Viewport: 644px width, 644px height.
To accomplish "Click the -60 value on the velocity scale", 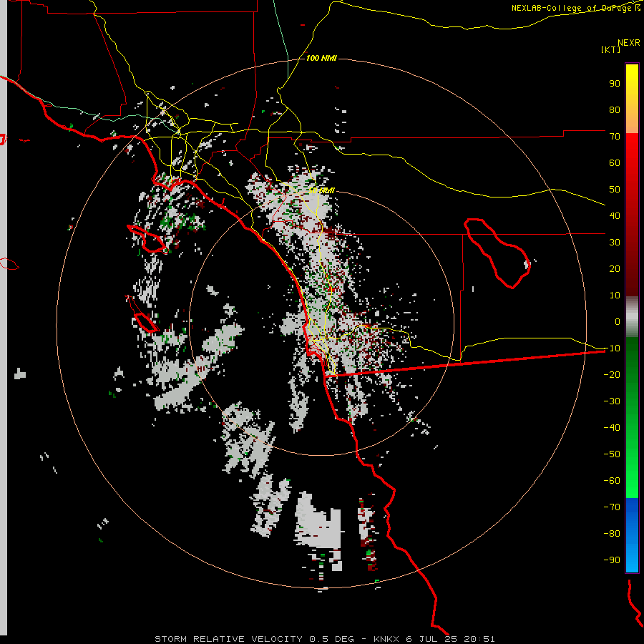I will (612, 481).
